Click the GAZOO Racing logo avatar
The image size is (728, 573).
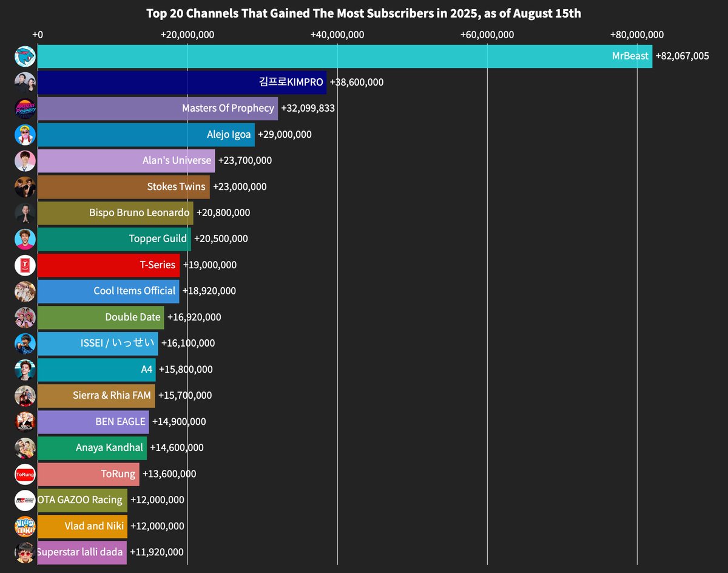[x=25, y=500]
